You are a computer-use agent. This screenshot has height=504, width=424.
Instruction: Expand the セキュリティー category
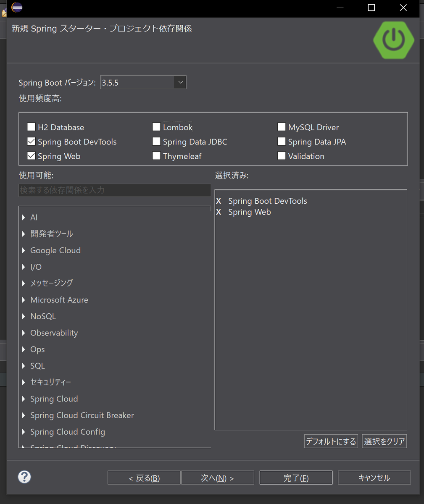24,382
